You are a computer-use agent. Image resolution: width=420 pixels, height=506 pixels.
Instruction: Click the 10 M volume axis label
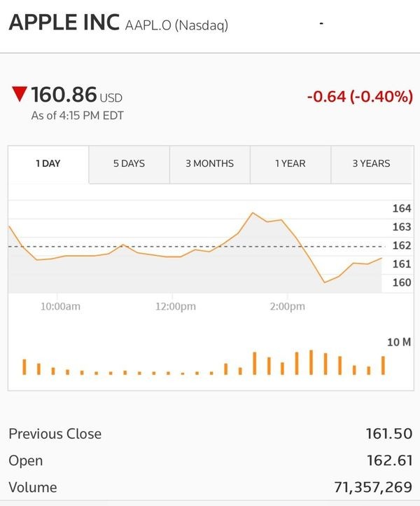click(x=398, y=342)
